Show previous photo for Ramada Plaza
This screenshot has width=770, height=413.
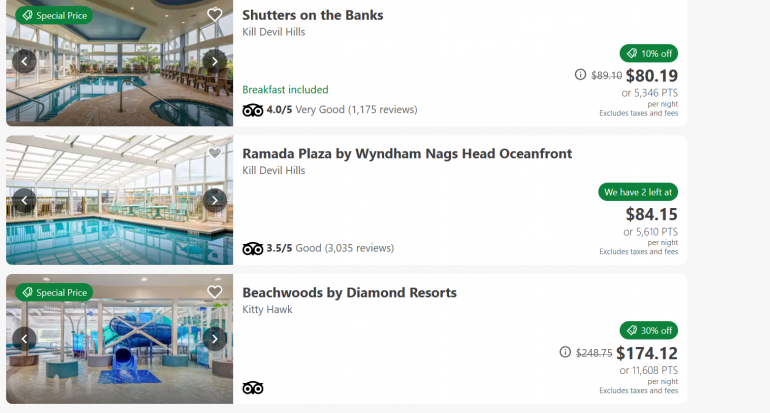25,199
